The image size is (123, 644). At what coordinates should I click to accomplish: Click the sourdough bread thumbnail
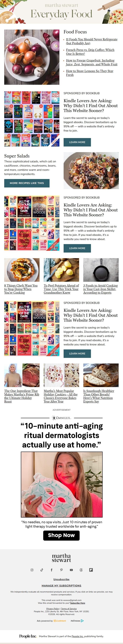[x=101, y=375]
